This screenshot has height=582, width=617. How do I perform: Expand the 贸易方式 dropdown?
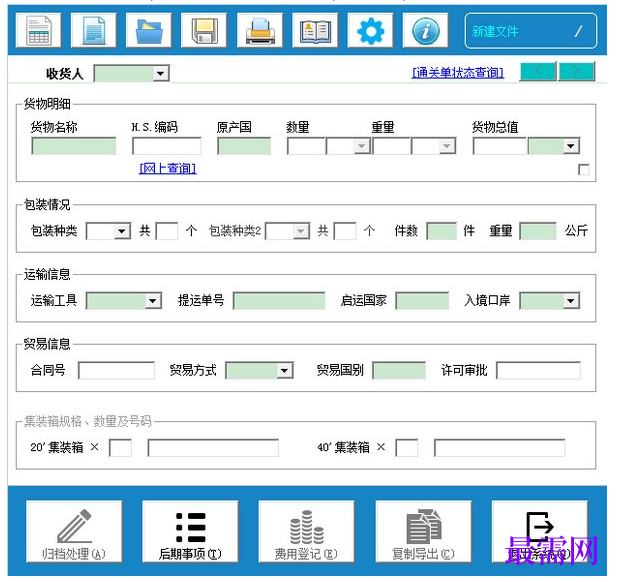[x=284, y=371]
